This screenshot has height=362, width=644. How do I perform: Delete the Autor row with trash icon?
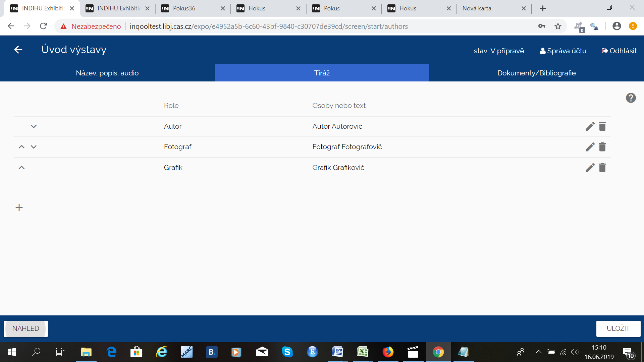tap(602, 126)
